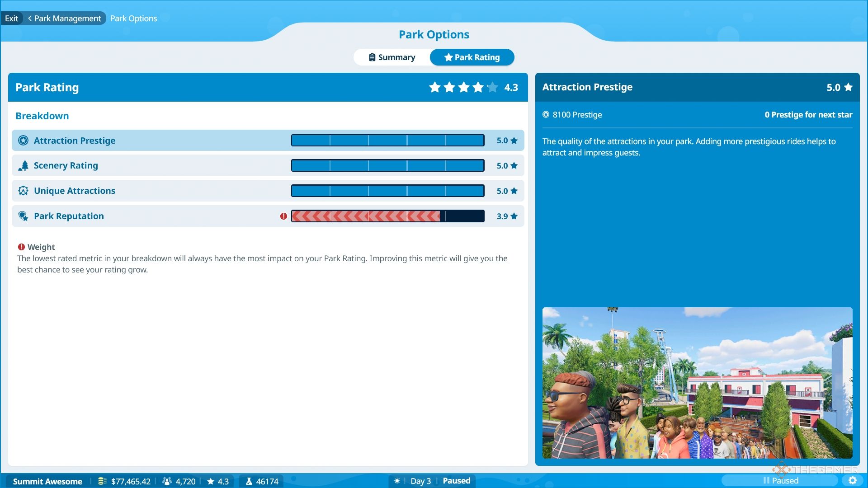This screenshot has width=868, height=488.
Task: Switch to the Summary tab
Action: (392, 57)
